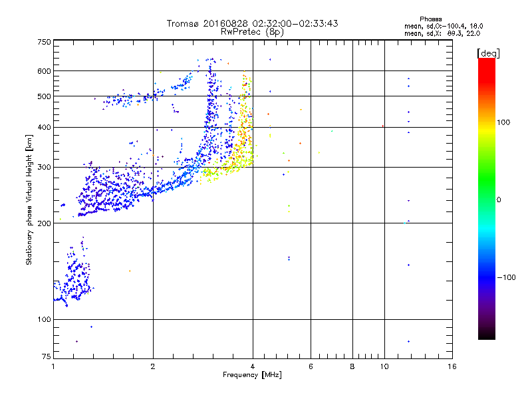Click 'mean, sd,X: 89.3, 22.0' statistics line

(442, 33)
